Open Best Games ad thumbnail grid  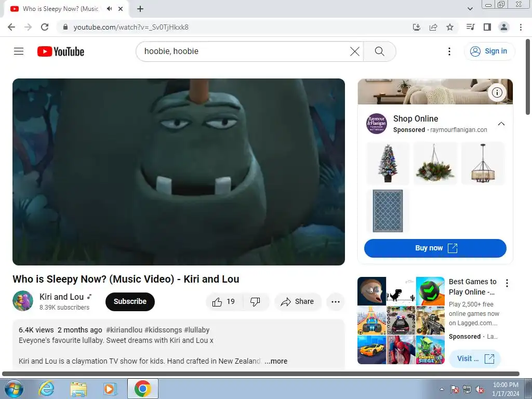(x=401, y=320)
